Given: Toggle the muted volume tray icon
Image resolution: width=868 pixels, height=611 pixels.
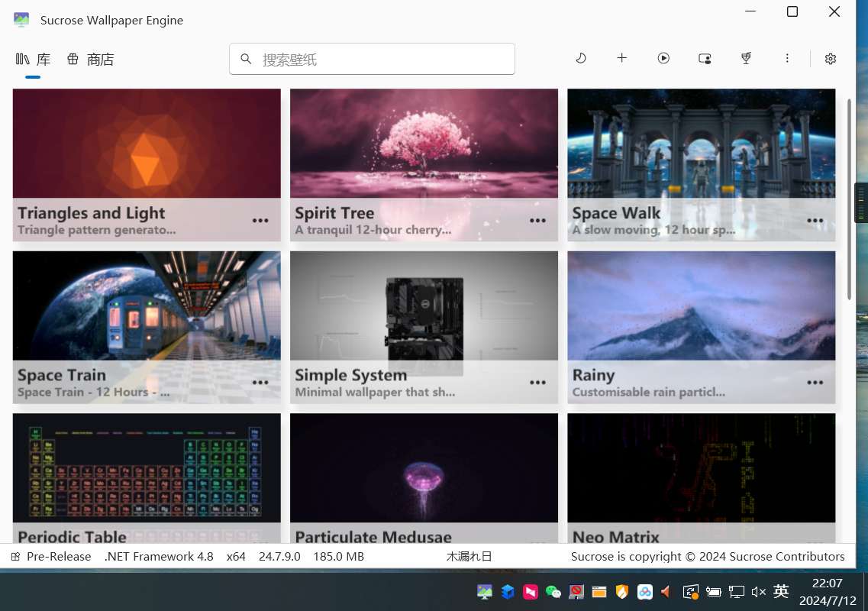Looking at the screenshot, I should pyautogui.click(x=758, y=592).
